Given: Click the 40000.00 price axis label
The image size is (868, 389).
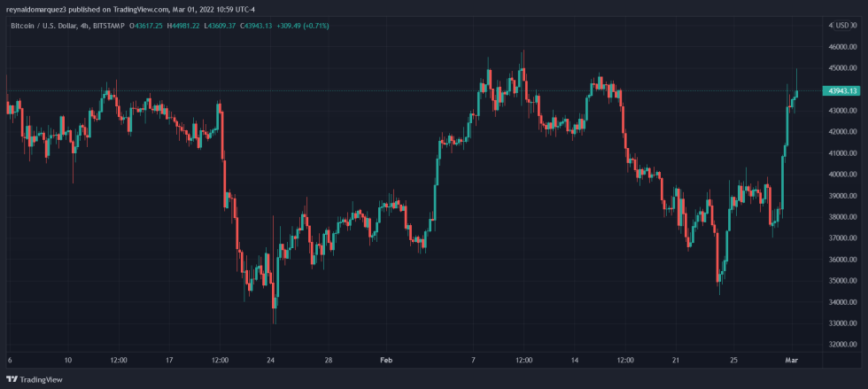Looking at the screenshot, I should [841, 175].
